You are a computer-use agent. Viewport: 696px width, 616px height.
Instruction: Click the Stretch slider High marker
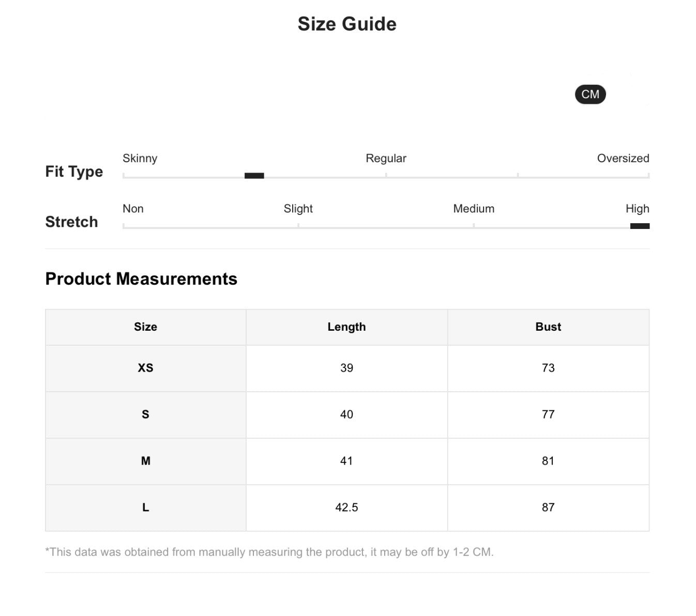(x=640, y=226)
